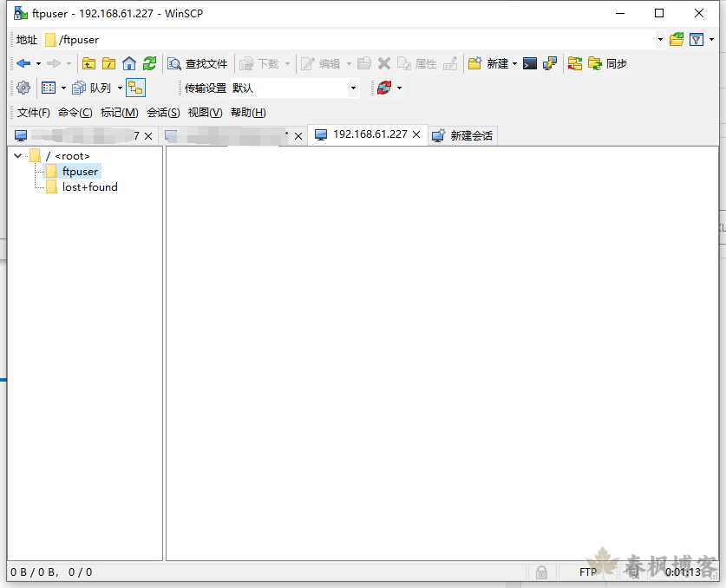Image resolution: width=726 pixels, height=588 pixels.
Task: Click the 同步 (synchronize) button
Action: coord(607,63)
